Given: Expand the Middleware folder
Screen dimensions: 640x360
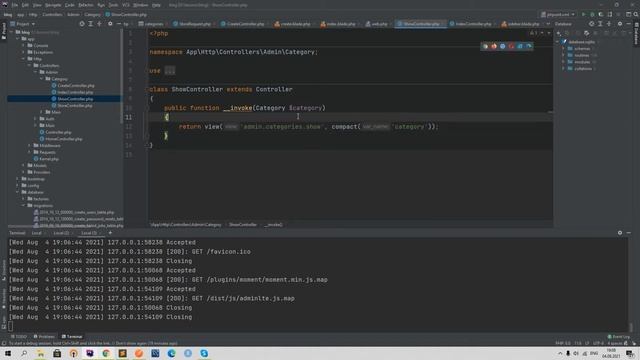Looking at the screenshot, I should pyautogui.click(x=29, y=146).
